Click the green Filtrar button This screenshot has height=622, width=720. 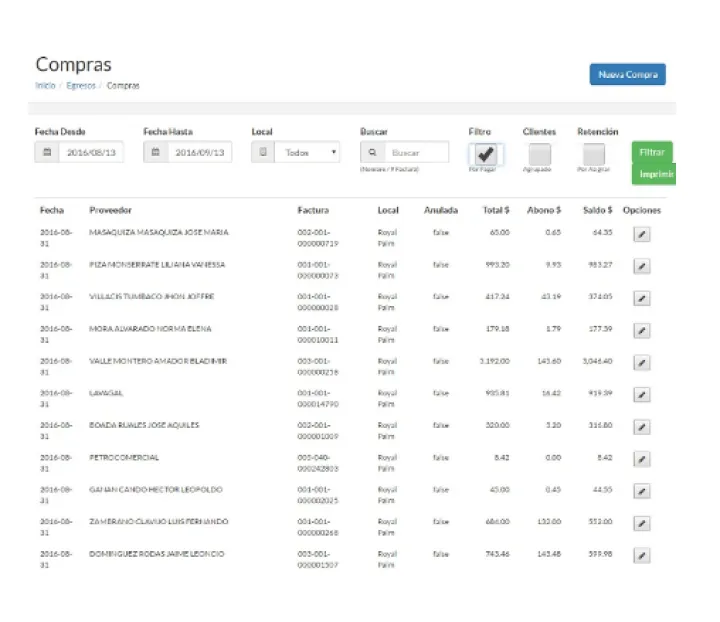click(652, 152)
